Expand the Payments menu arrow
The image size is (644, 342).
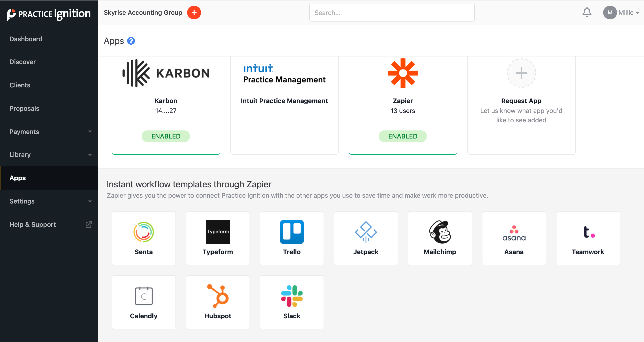(x=90, y=132)
